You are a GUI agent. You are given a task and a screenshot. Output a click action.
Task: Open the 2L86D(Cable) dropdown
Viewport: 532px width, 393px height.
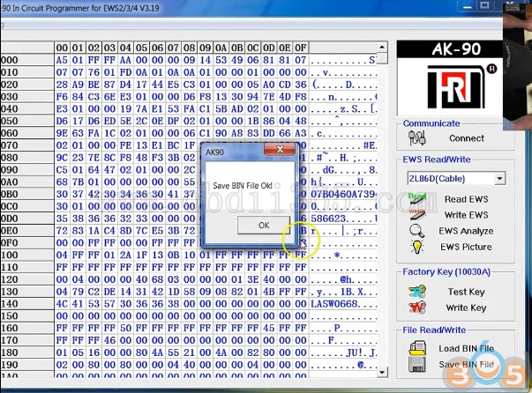point(499,179)
